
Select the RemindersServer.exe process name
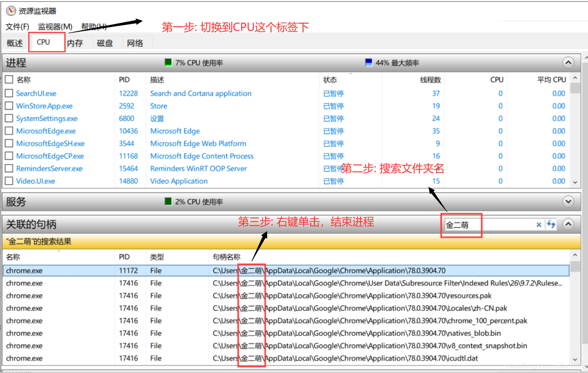[49, 168]
